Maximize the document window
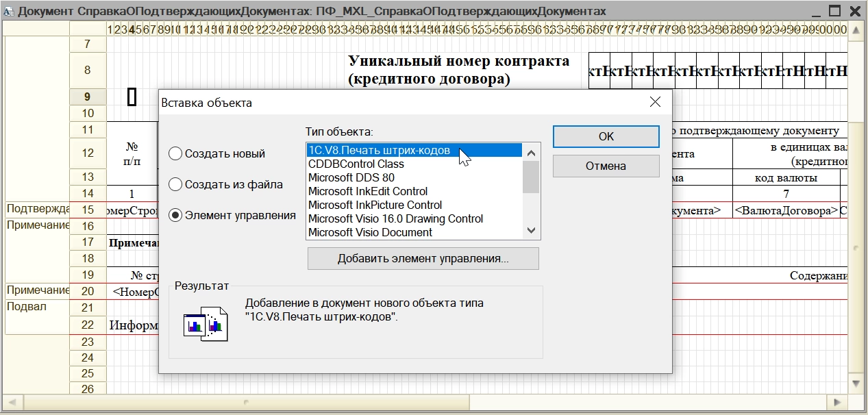The width and height of the screenshot is (868, 415). (x=834, y=12)
